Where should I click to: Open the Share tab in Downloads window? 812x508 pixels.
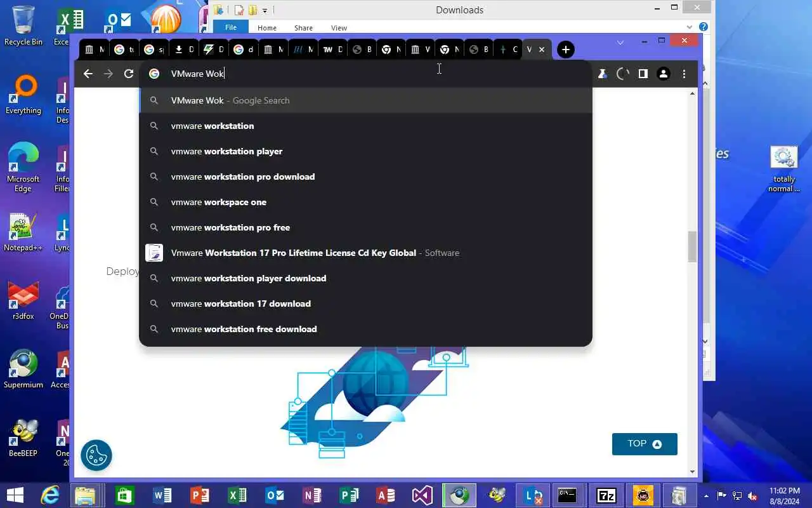[x=303, y=28]
